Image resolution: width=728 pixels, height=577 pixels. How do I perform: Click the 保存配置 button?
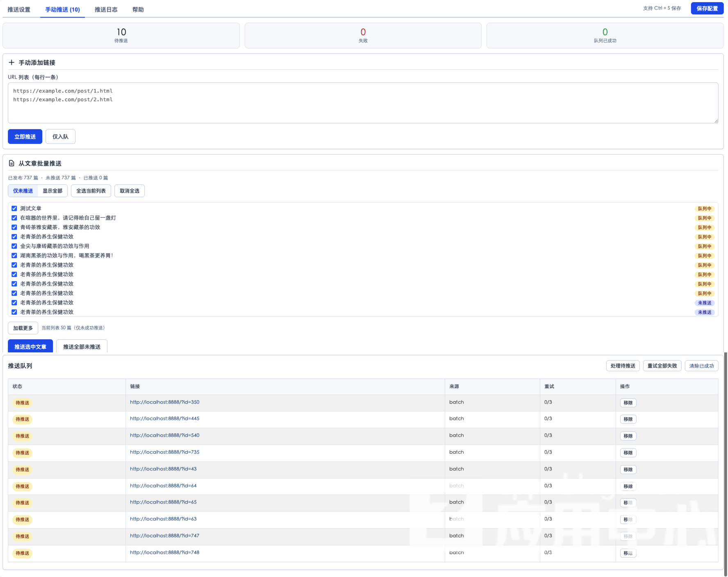[x=707, y=8]
